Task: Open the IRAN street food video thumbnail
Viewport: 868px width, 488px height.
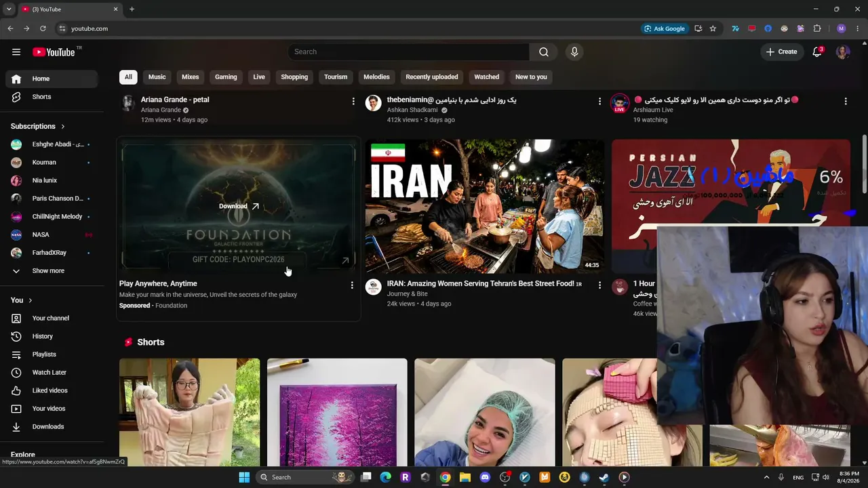Action: 485,206
